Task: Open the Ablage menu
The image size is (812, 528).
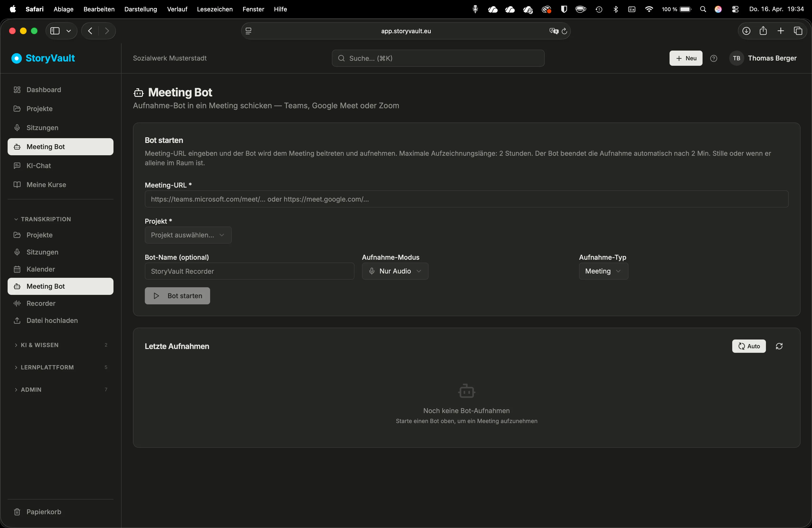Action: click(63, 9)
